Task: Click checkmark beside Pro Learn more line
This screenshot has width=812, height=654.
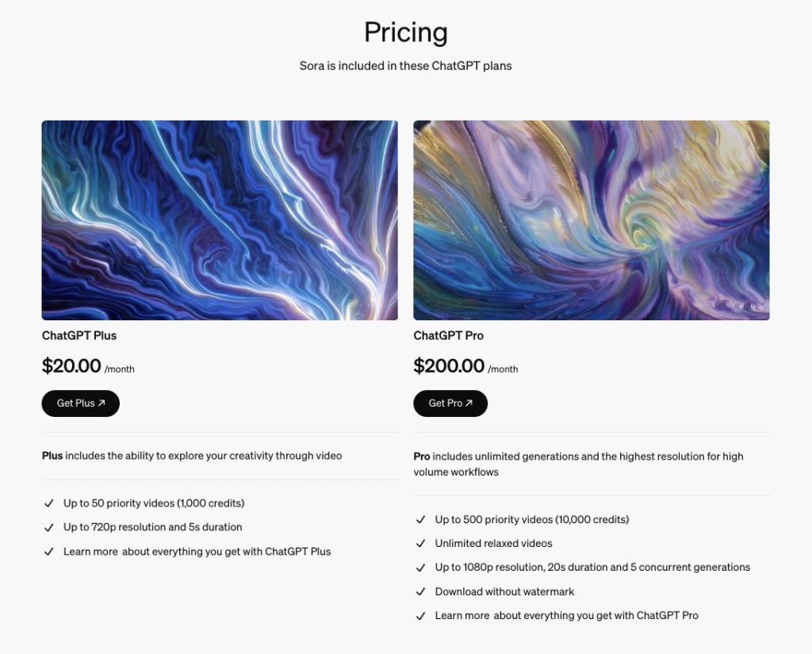Action: 420,615
